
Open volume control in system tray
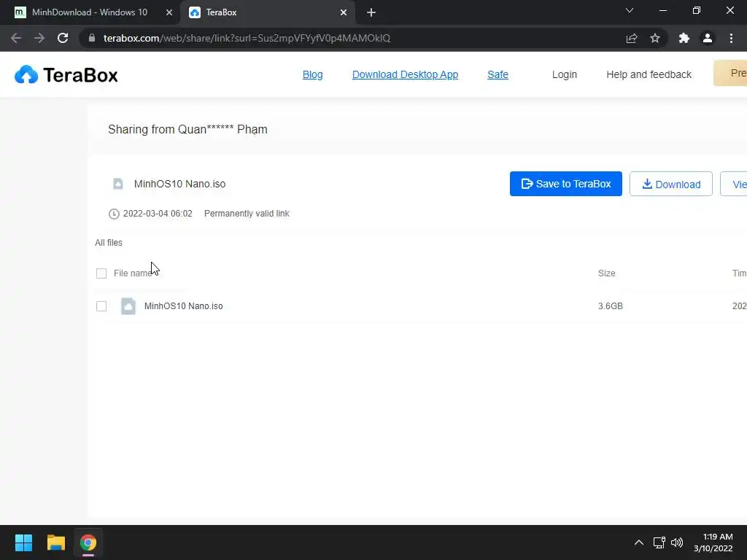click(676, 542)
